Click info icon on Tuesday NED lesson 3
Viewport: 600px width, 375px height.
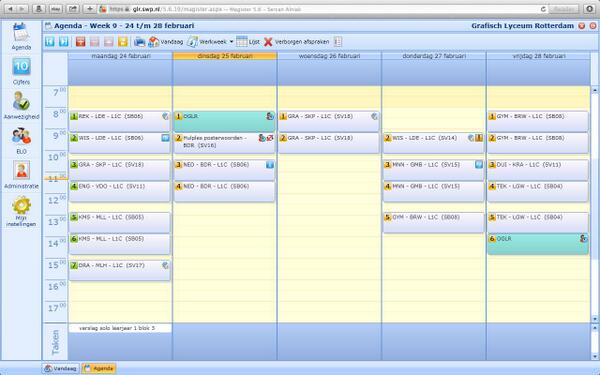[270, 165]
